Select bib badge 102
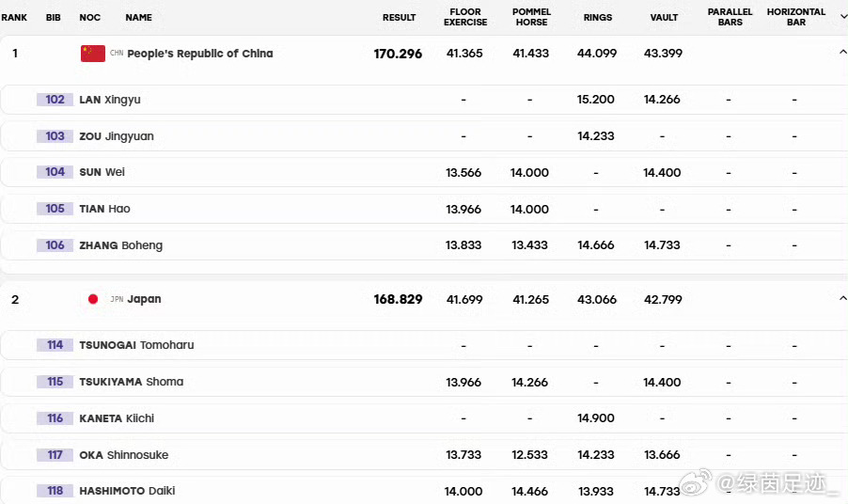Screen dimensions: 848x504 pyautogui.click(x=55, y=100)
